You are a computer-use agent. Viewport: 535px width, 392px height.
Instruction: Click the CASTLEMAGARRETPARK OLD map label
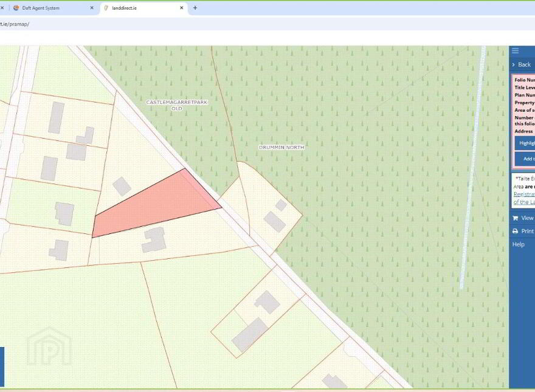[x=177, y=105]
